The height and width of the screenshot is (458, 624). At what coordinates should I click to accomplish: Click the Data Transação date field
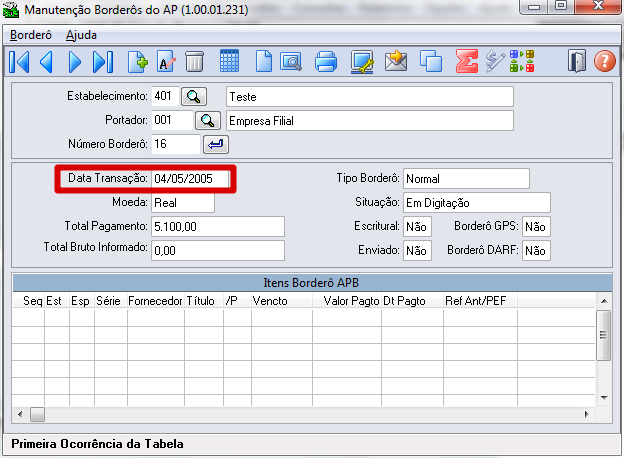pyautogui.click(x=190, y=179)
